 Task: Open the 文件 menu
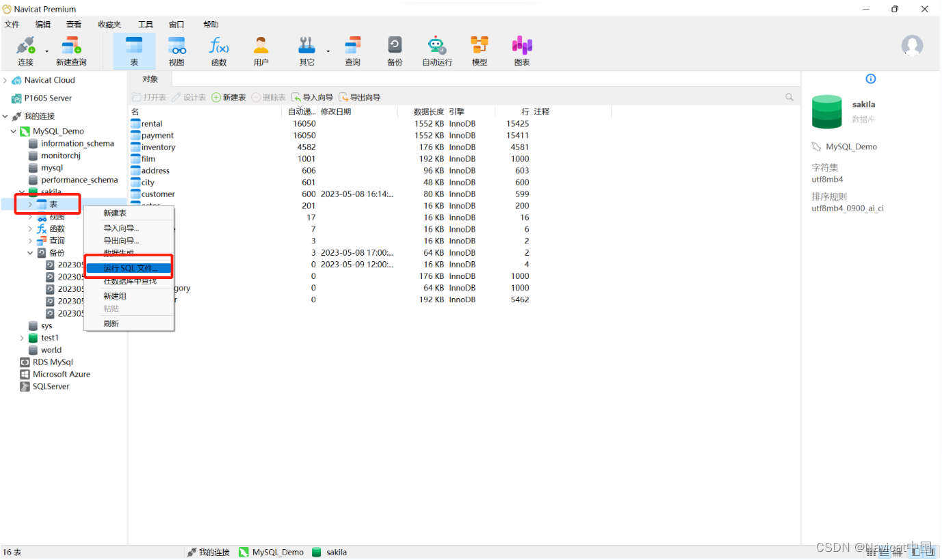pyautogui.click(x=12, y=24)
